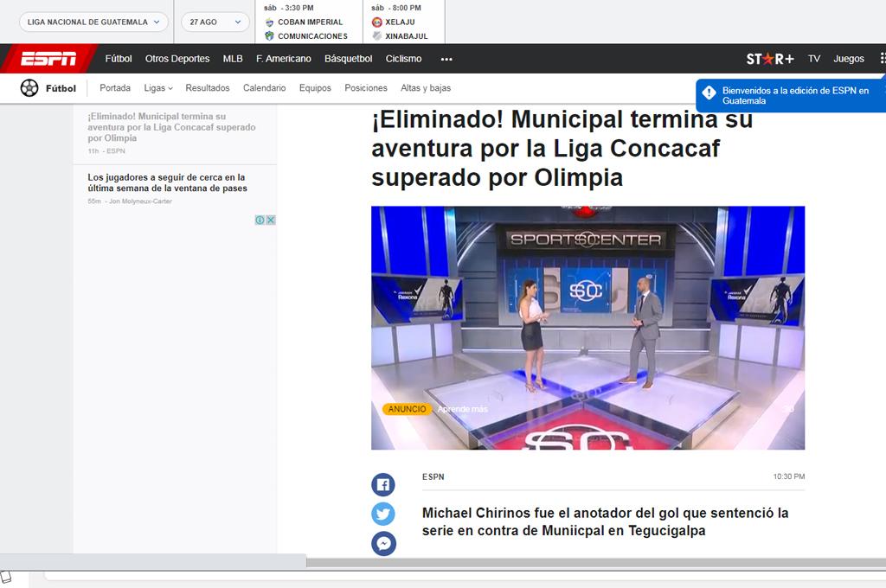Viewport: 886px width, 588px height.
Task: Click the Coban Imperial team crest
Action: 271,22
